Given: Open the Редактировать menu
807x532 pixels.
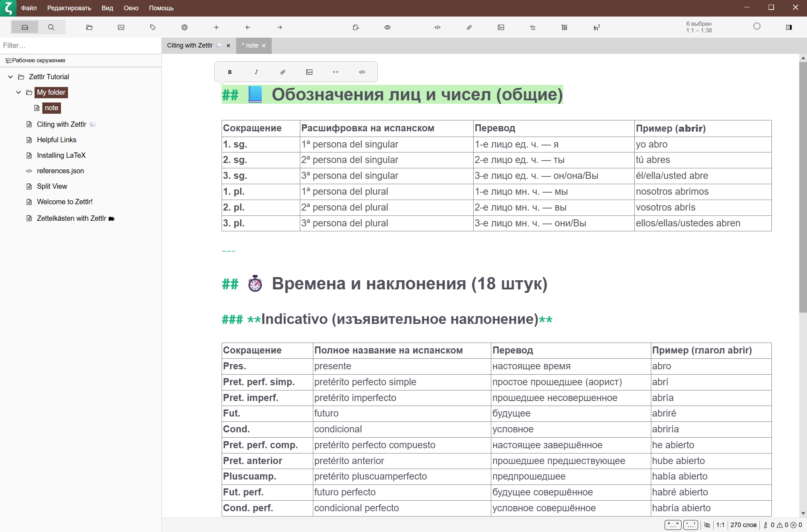Looking at the screenshot, I should pyautogui.click(x=69, y=8).
